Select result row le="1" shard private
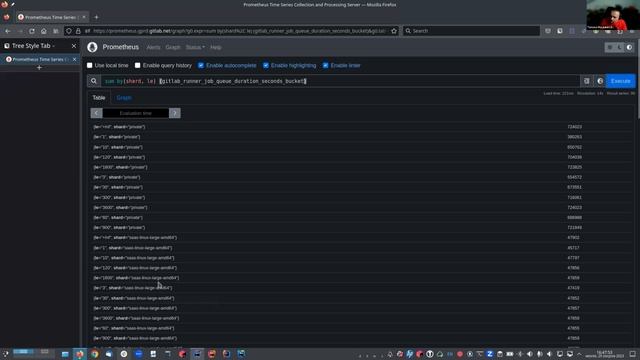The image size is (640, 360). 361,137
